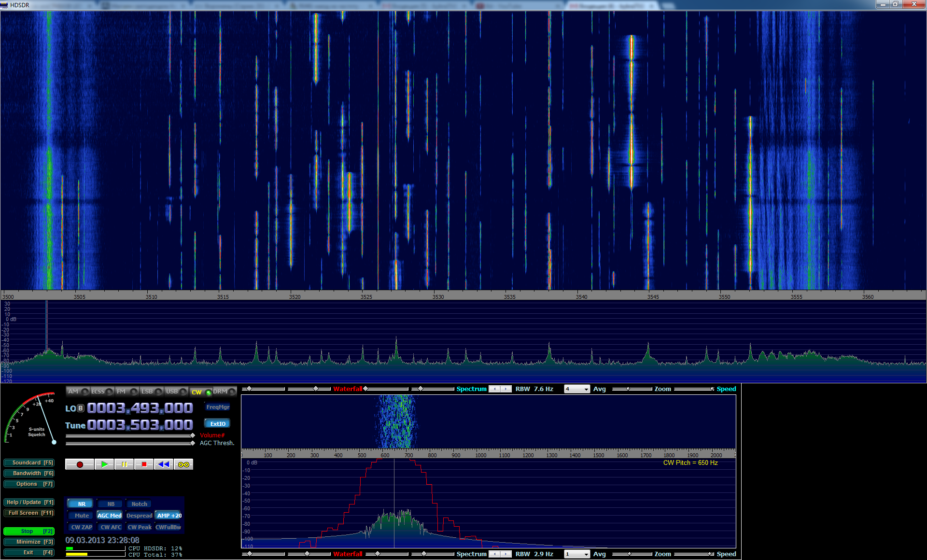Click the AGC Med button

click(110, 516)
